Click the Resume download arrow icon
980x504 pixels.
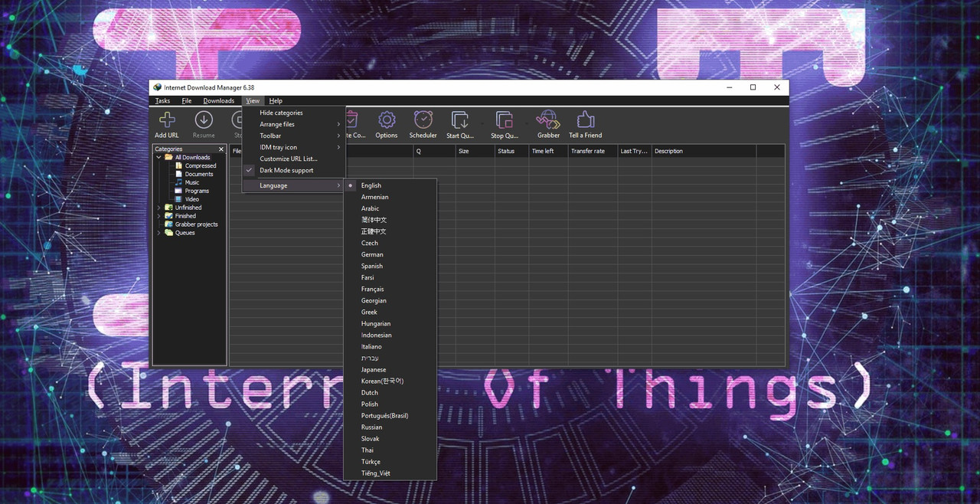tap(204, 119)
